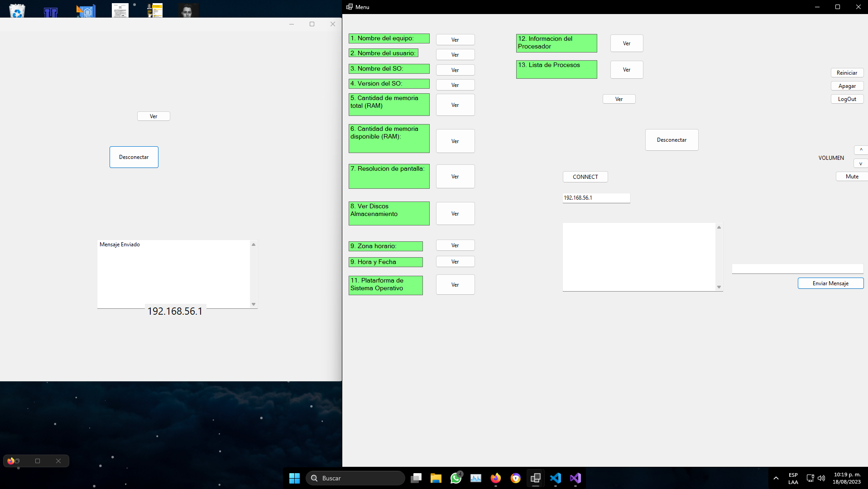
Task: Click the 1. Nombre del equipo label
Action: (x=389, y=38)
